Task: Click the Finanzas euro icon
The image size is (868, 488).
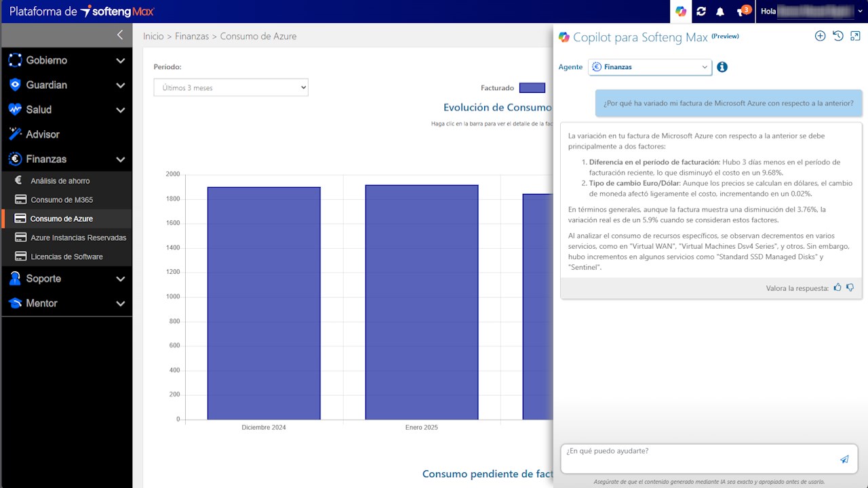Action: pos(15,159)
